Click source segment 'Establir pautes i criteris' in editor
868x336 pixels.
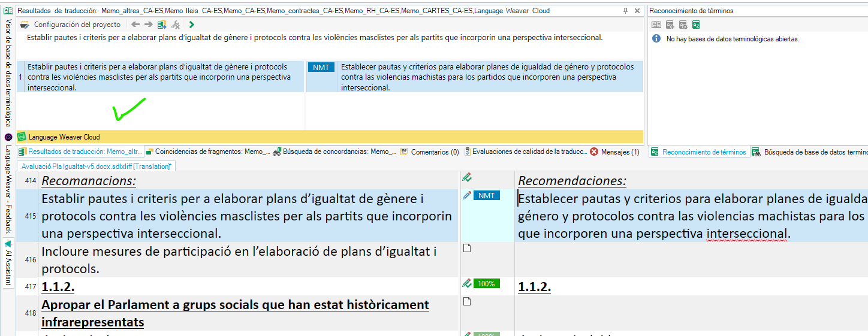tap(247, 216)
